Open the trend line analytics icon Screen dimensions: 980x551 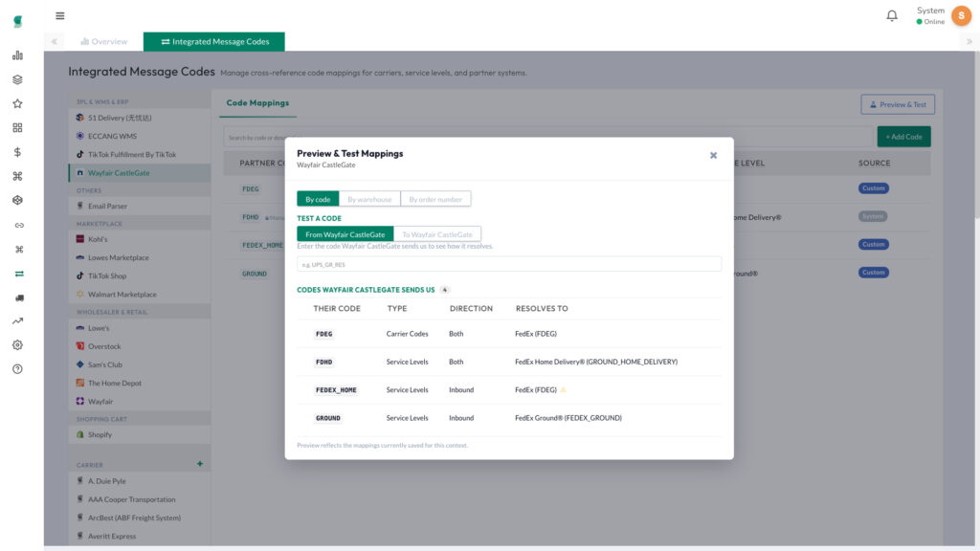point(17,321)
